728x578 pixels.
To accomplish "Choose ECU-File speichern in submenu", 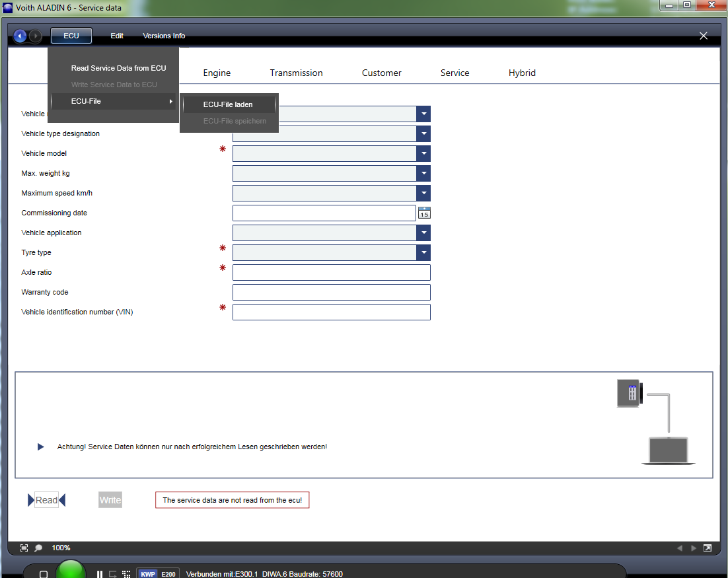I will coord(229,121).
